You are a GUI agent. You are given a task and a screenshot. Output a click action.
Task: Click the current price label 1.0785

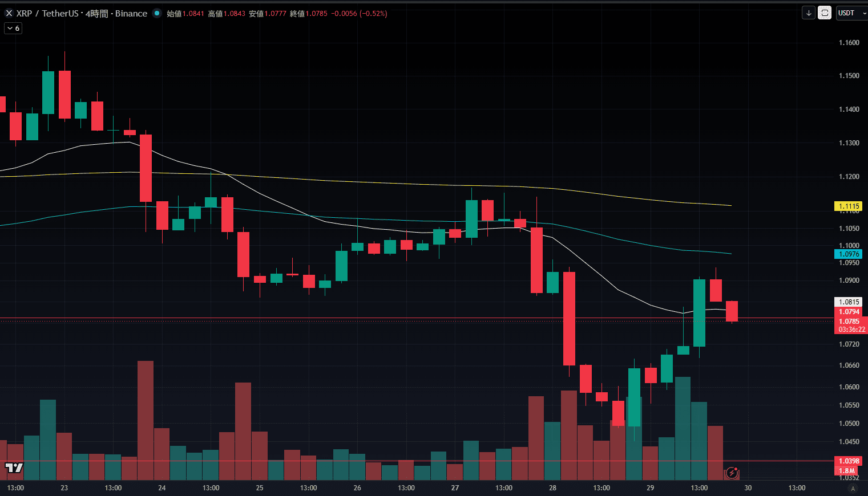point(850,322)
